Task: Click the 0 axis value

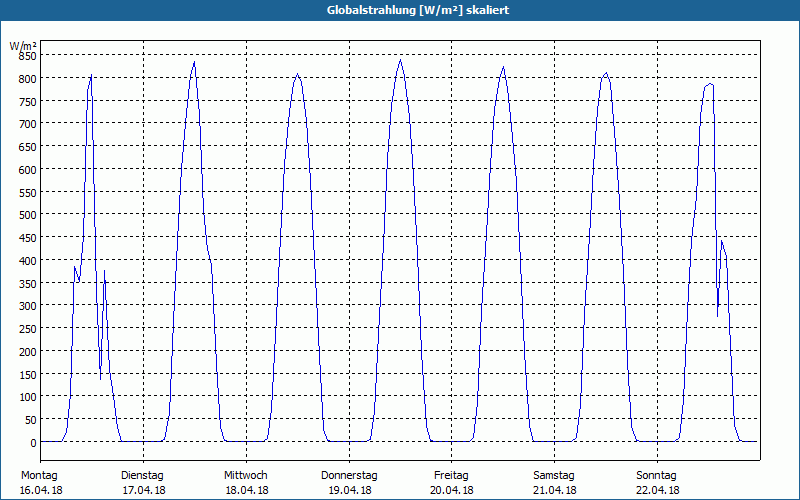Action: 33,443
